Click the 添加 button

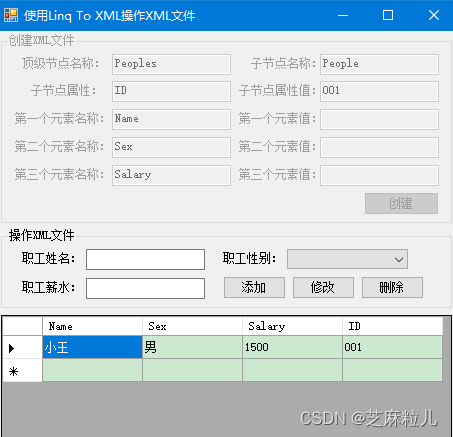tap(254, 287)
